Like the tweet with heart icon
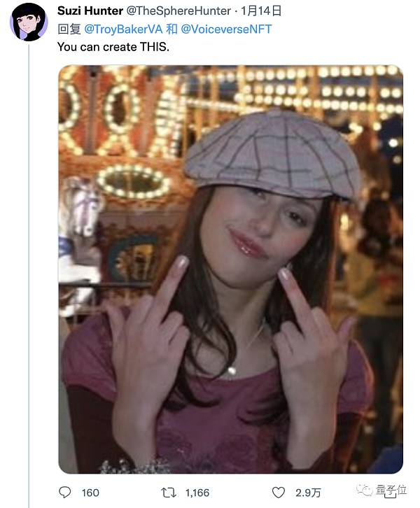 [x=279, y=493]
